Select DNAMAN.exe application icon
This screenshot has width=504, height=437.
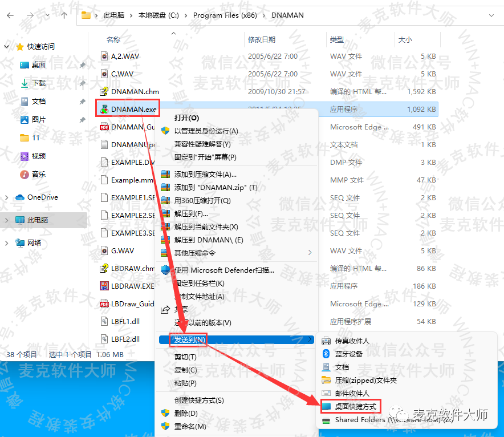pos(104,110)
